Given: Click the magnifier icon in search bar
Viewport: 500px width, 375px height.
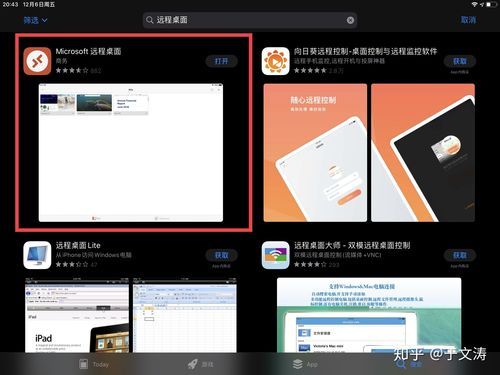Looking at the screenshot, I should tap(150, 20).
